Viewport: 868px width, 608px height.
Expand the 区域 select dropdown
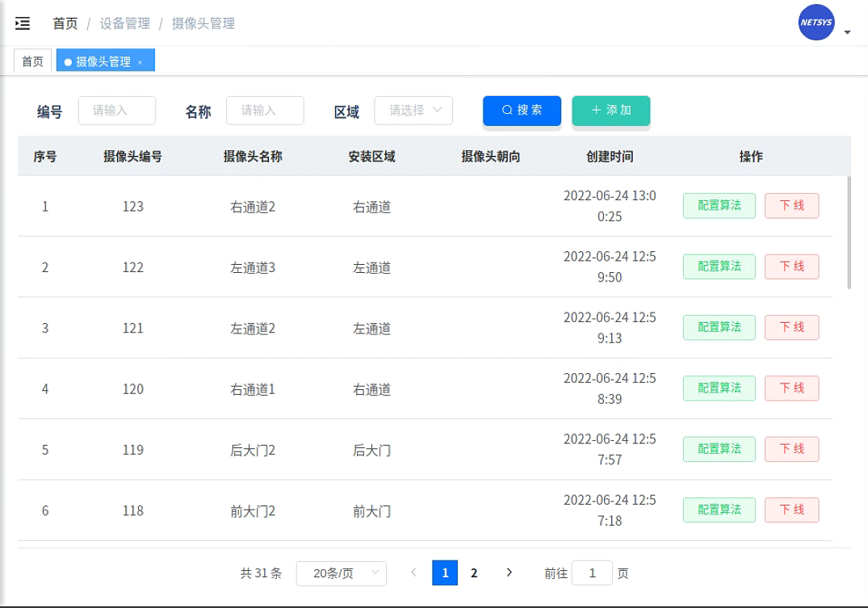413,111
